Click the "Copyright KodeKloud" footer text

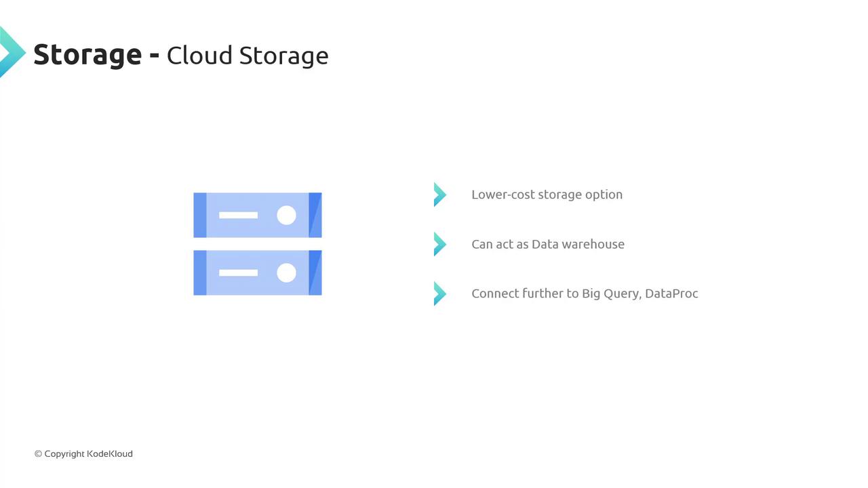click(x=83, y=453)
